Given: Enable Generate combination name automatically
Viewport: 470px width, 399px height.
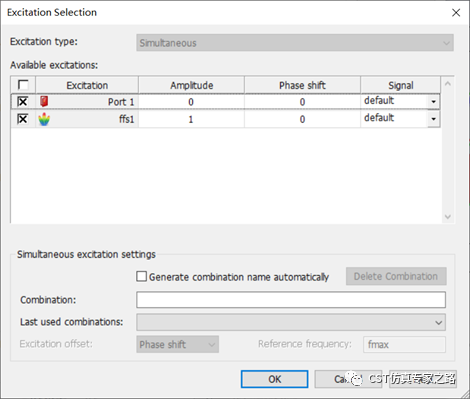Looking at the screenshot, I should point(141,276).
